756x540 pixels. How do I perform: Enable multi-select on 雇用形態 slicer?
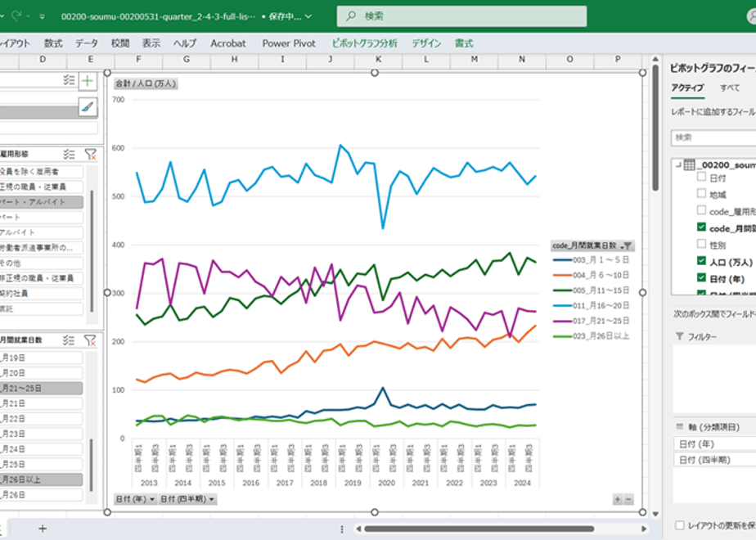[69, 155]
